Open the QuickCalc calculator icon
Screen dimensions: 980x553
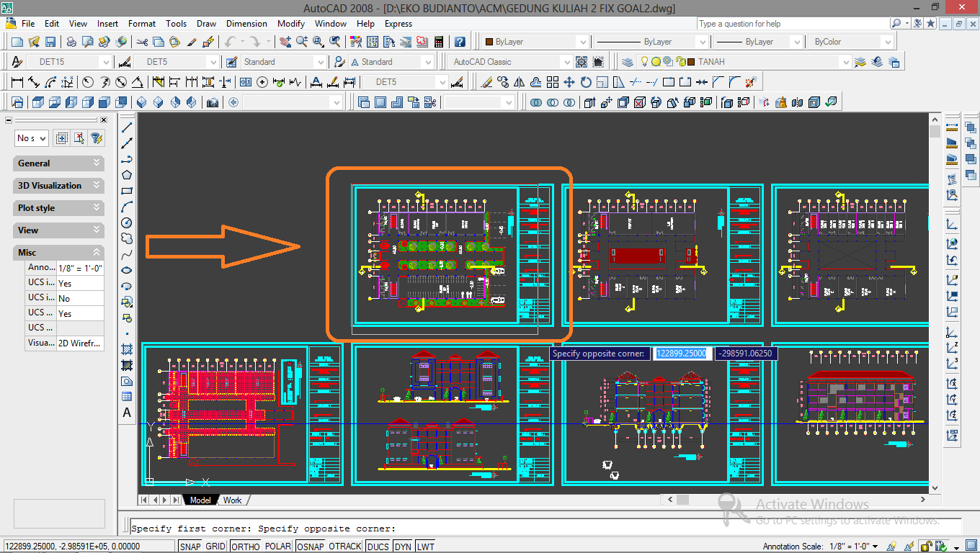[x=438, y=42]
